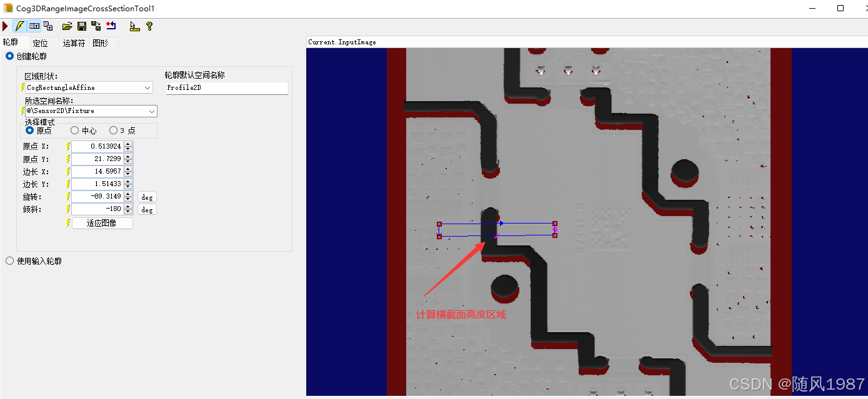The width and height of the screenshot is (868, 399).
Task: Click the bottom-right corner handle of region rectangle
Action: click(x=554, y=235)
